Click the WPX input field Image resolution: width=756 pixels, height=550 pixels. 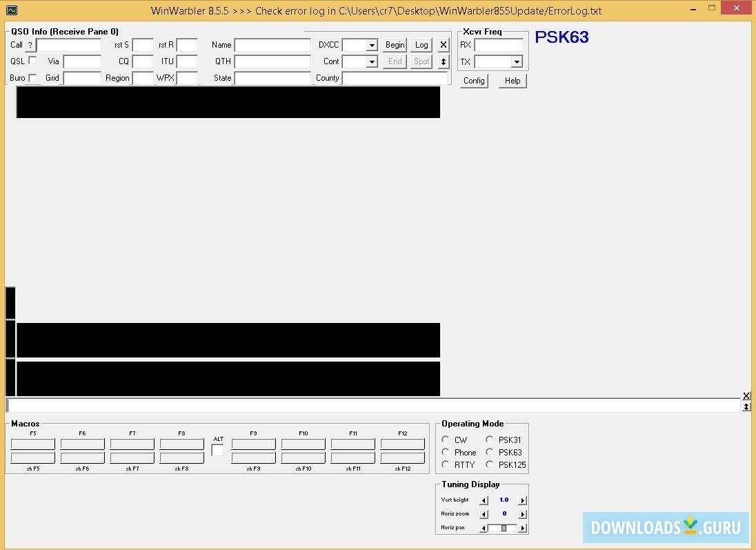click(187, 78)
